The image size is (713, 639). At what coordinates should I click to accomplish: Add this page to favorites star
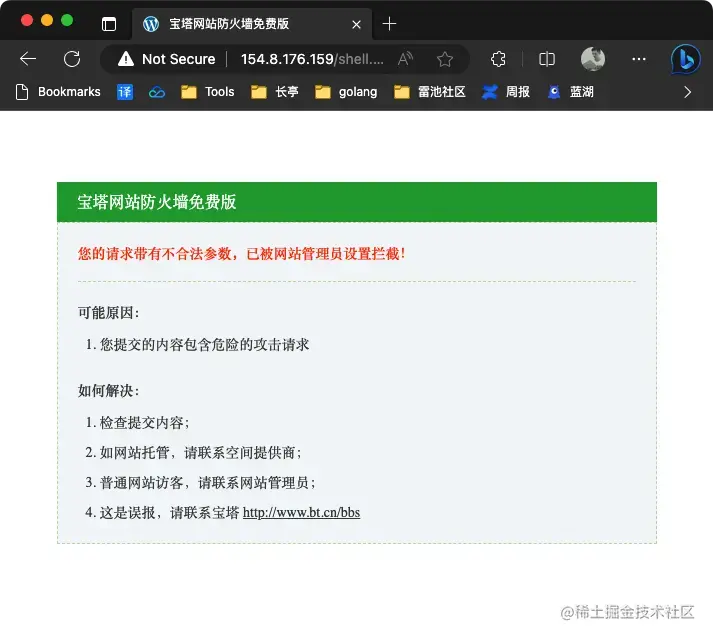coord(445,59)
